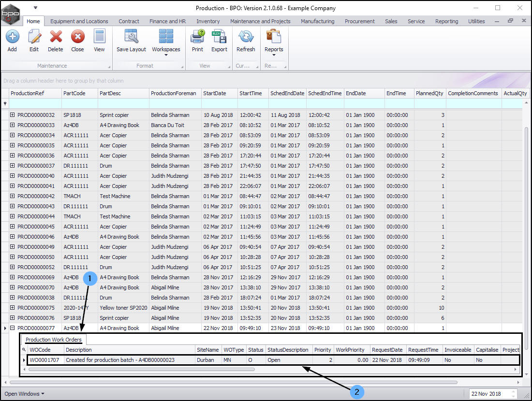Refresh the production list
The image size is (532, 401).
coord(246,37)
